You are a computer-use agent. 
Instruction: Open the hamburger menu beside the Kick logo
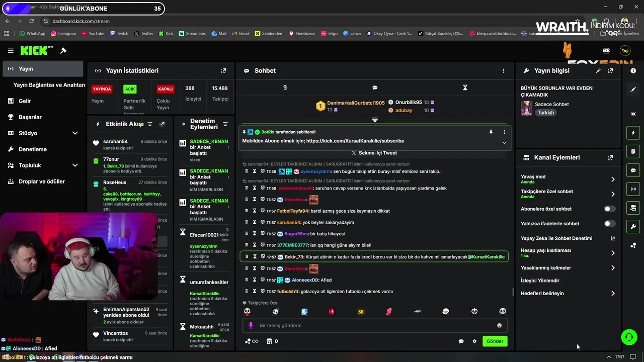tap(11, 51)
